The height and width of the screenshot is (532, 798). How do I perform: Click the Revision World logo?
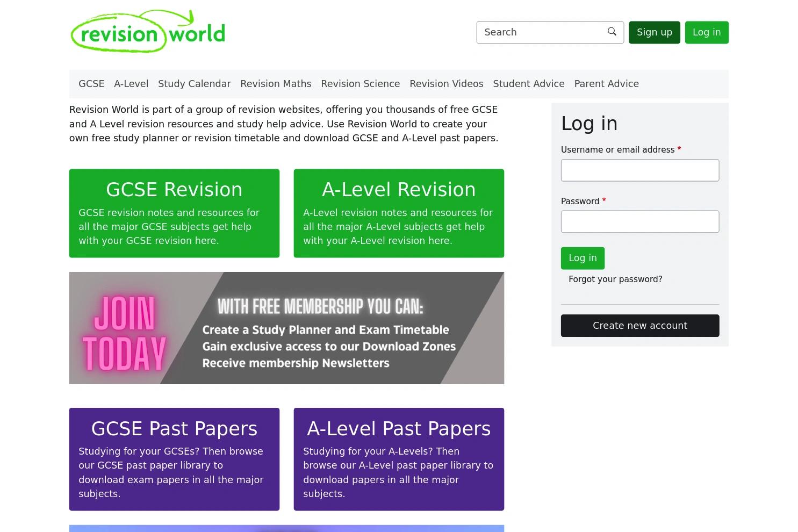point(148,31)
